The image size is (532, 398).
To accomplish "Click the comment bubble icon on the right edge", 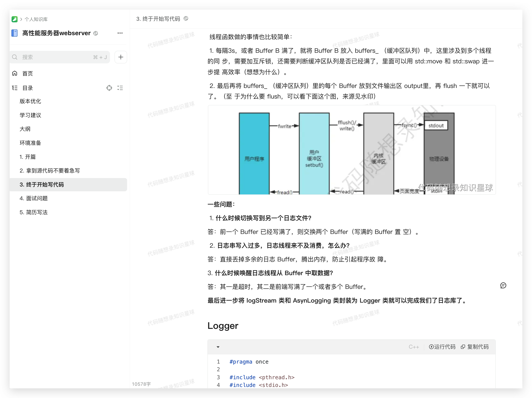I will click(x=503, y=285).
